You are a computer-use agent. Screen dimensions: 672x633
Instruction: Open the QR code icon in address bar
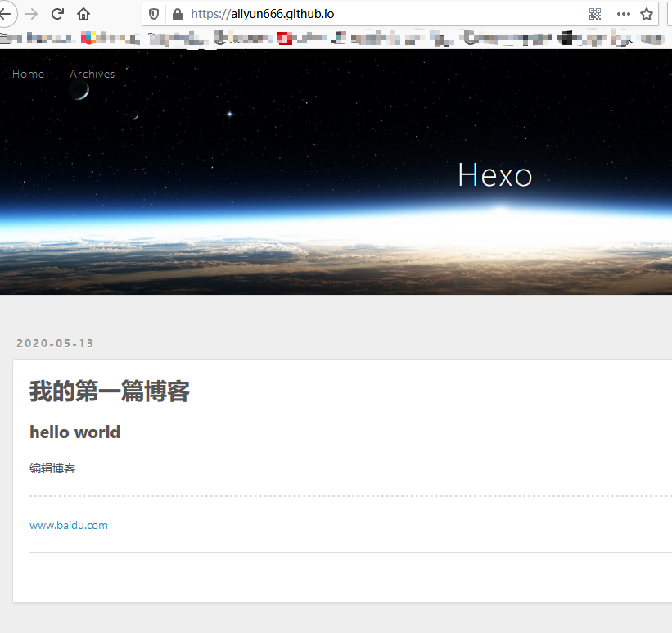[595, 14]
